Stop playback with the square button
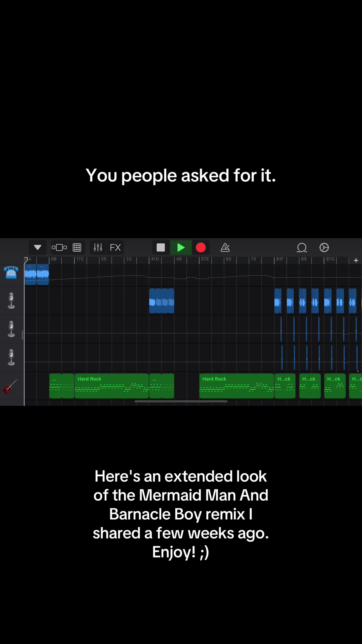The width and height of the screenshot is (362, 644). pyautogui.click(x=161, y=247)
